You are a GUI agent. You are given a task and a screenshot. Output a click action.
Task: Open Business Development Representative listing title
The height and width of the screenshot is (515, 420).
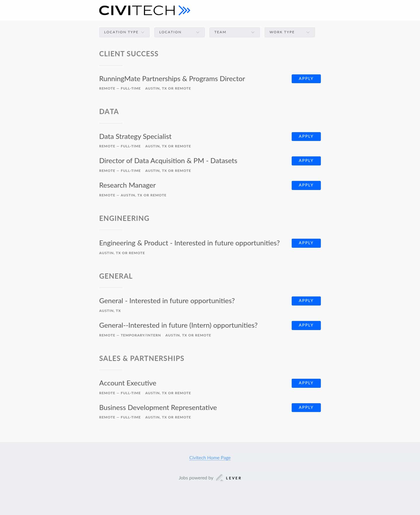[x=158, y=408]
